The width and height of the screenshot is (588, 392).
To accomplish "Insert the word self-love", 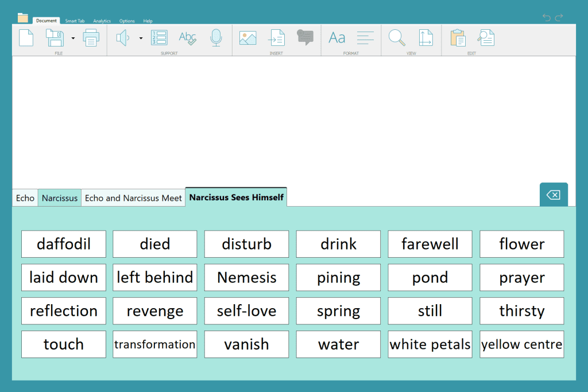I will pos(246,311).
